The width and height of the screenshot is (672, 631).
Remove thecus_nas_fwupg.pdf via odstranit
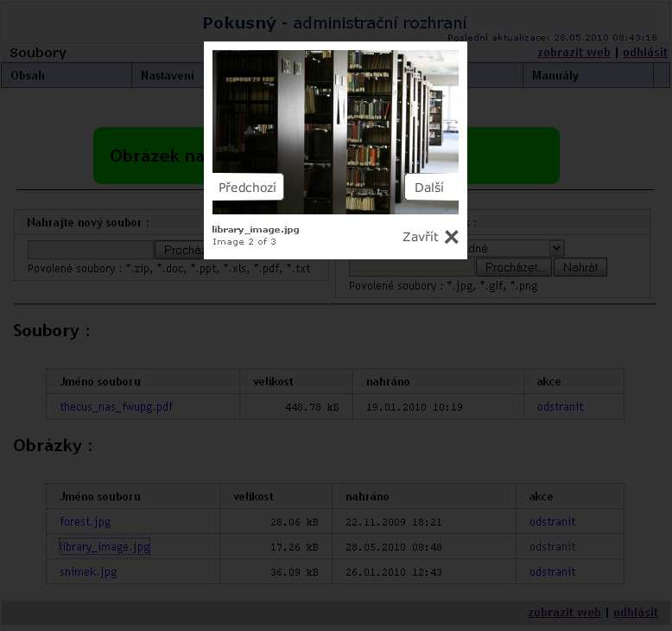(560, 406)
